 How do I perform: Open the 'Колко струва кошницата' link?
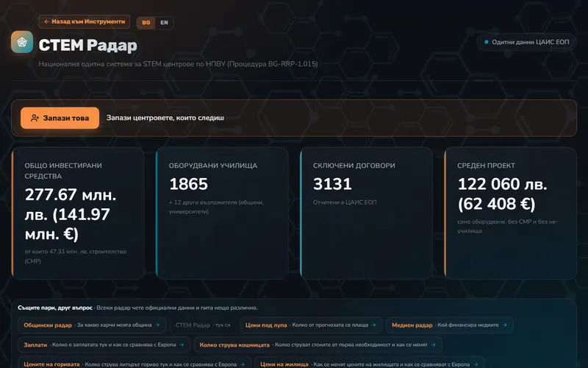[318, 344]
